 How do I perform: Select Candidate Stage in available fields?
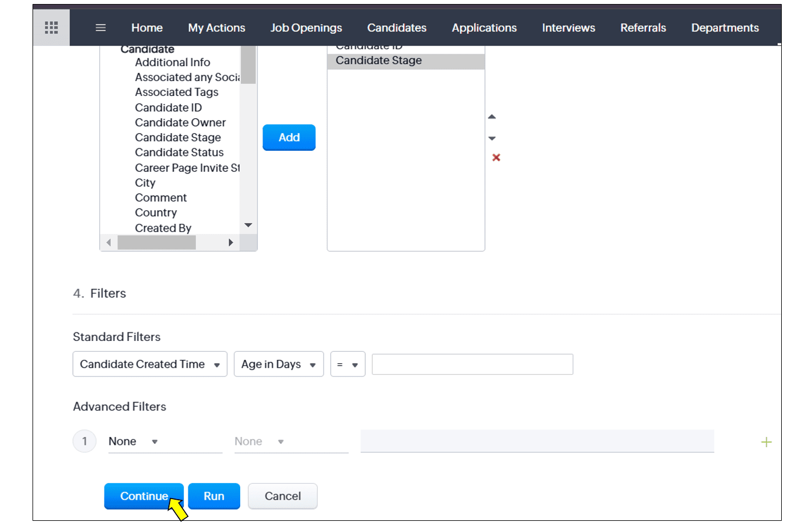177,138
